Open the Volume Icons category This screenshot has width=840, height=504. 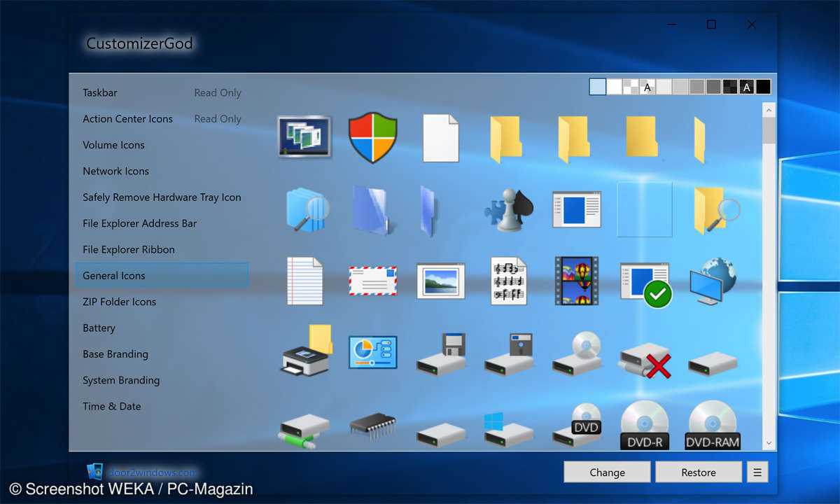pos(113,145)
